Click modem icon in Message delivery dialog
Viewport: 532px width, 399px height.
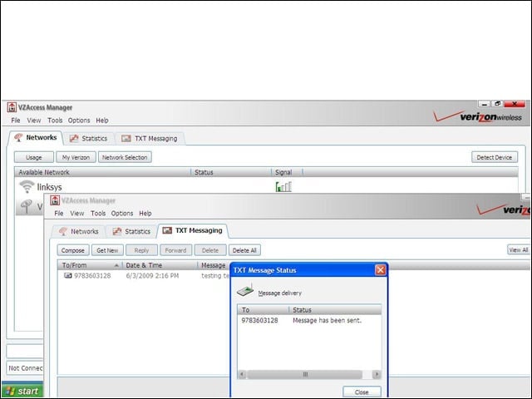point(245,290)
